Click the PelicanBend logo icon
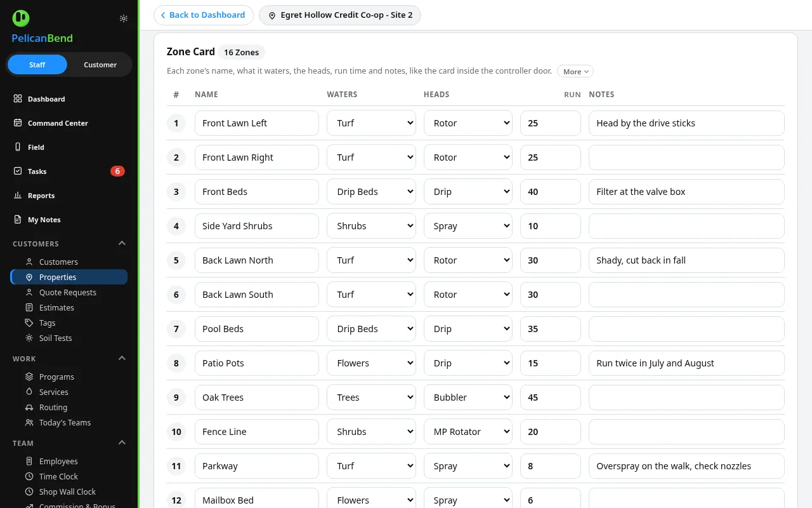This screenshot has width=812, height=508. (21, 18)
